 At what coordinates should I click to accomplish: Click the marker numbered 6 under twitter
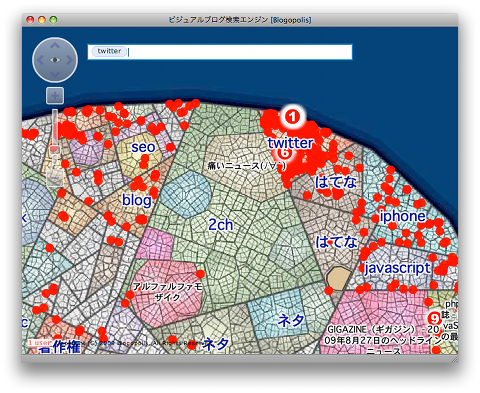[284, 153]
